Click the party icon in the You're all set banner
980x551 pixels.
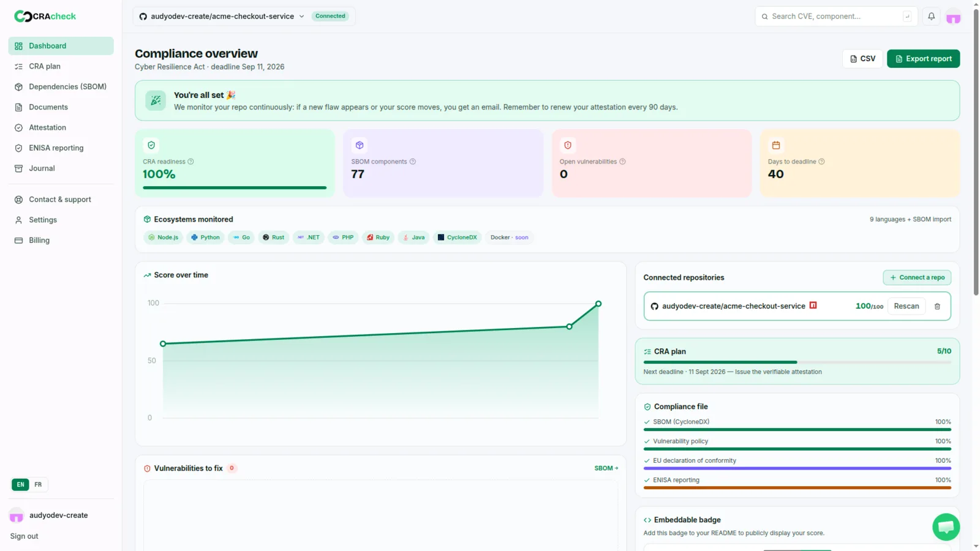click(x=156, y=100)
